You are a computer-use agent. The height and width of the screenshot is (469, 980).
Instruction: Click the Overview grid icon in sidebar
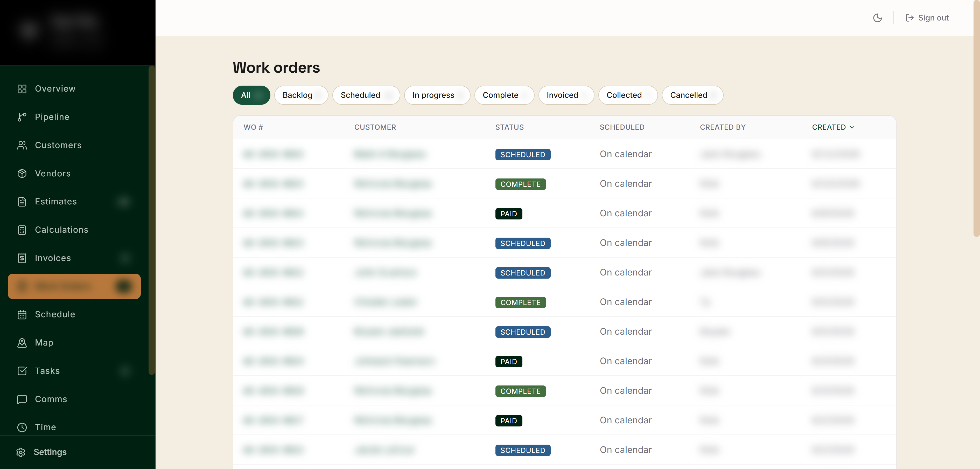coord(22,89)
